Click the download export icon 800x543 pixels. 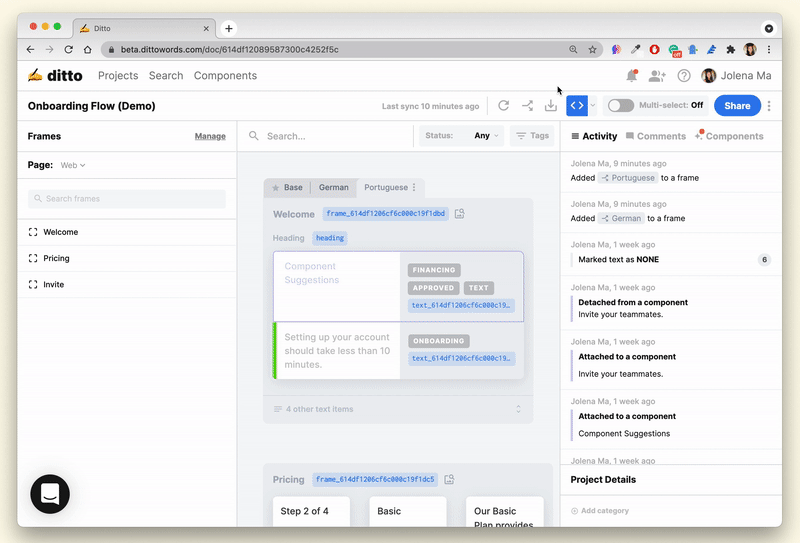550,106
